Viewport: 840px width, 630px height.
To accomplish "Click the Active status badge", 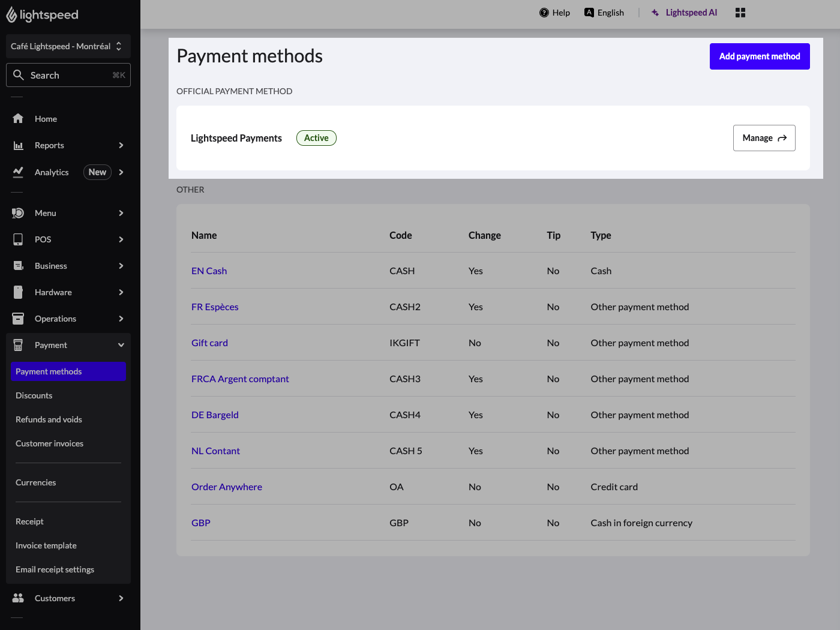I will [x=316, y=138].
